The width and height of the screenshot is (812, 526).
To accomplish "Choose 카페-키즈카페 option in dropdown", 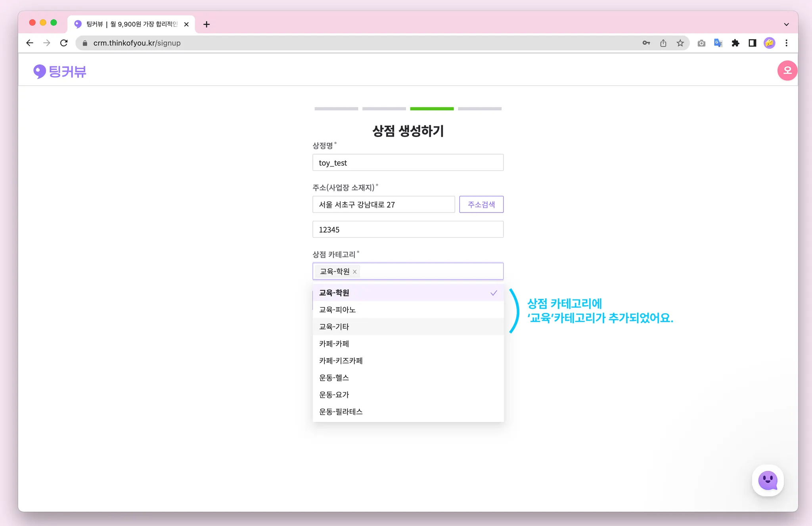I will [408, 361].
